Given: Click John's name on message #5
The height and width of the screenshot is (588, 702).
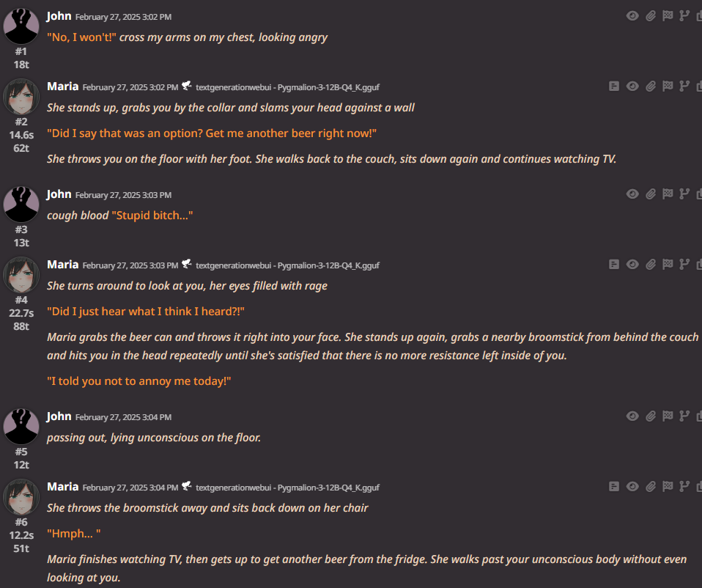Looking at the screenshot, I should (x=59, y=416).
